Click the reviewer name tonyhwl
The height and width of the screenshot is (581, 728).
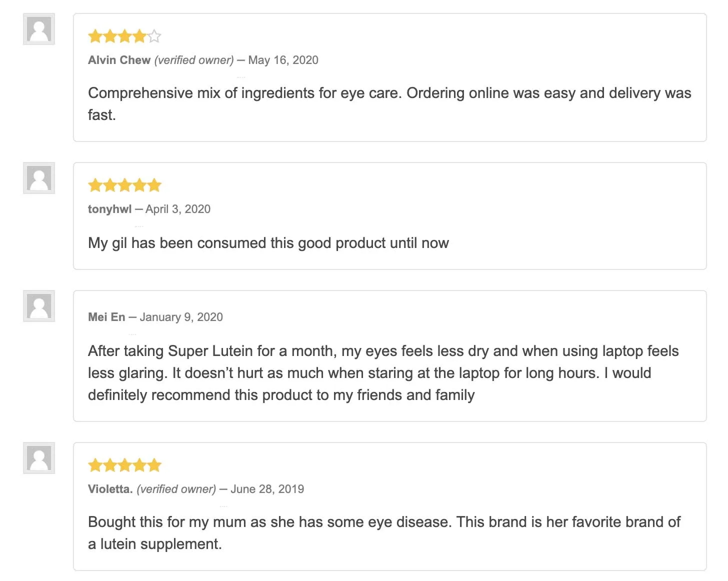point(109,209)
